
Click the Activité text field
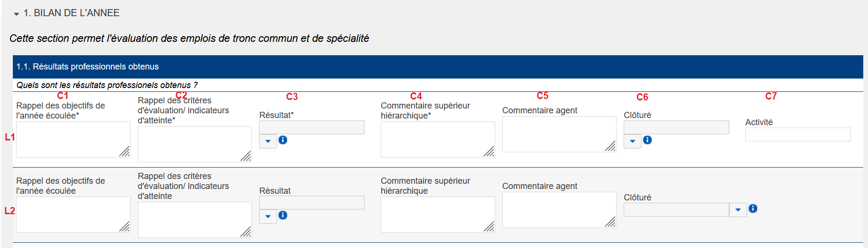pos(798,135)
